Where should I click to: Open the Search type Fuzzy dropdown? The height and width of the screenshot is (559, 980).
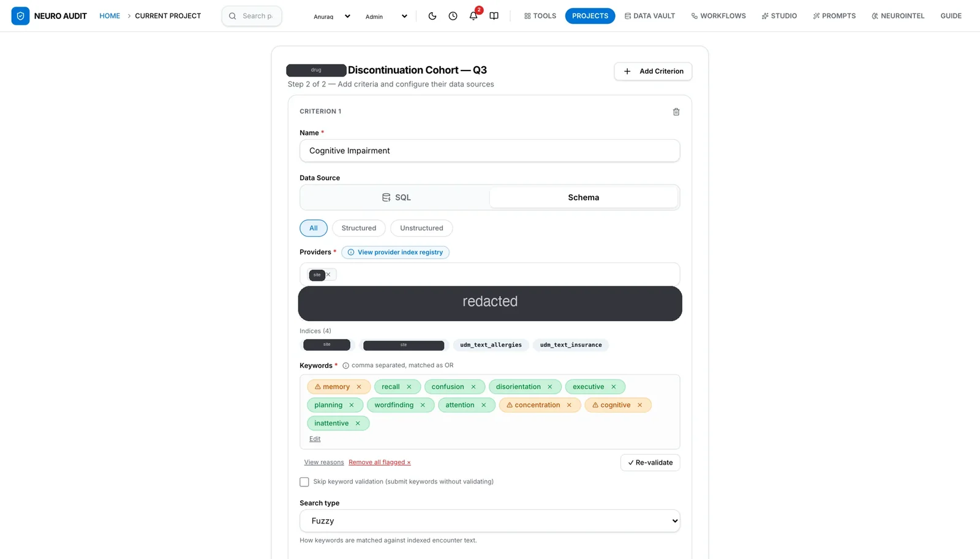click(x=490, y=521)
